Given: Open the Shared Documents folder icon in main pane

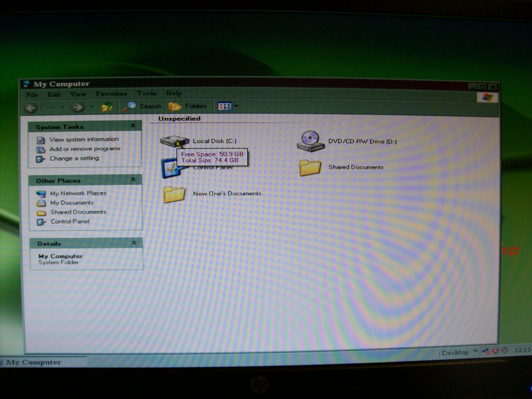Looking at the screenshot, I should click(310, 167).
